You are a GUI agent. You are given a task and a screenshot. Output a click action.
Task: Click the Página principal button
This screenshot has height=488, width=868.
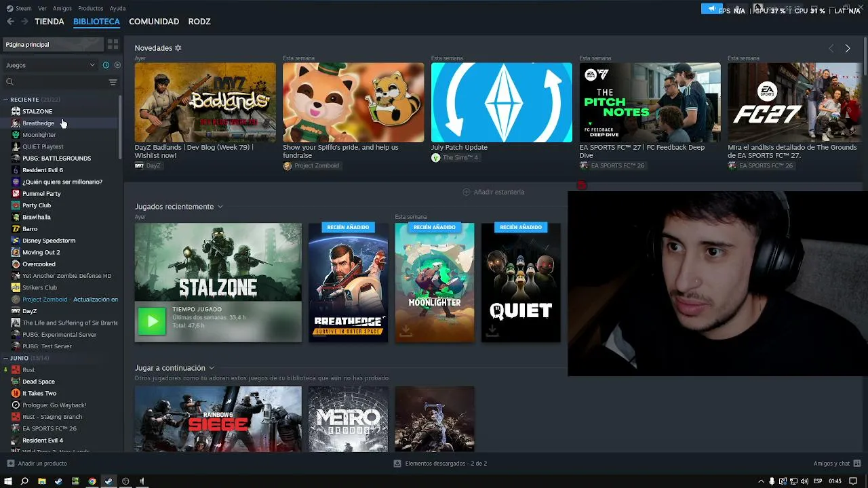point(52,45)
